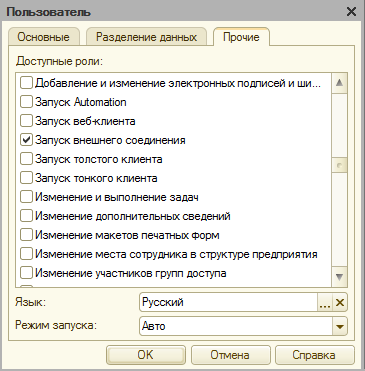This screenshot has height=371, width=365.
Task: Enable Изменение участников групп доступа
Action: coord(26,273)
